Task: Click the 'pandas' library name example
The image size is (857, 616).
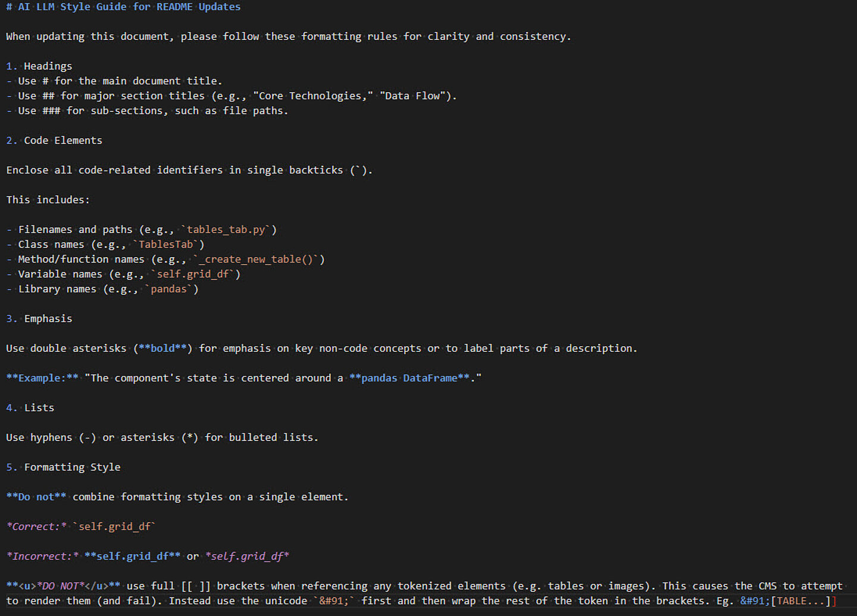Action: [168, 289]
